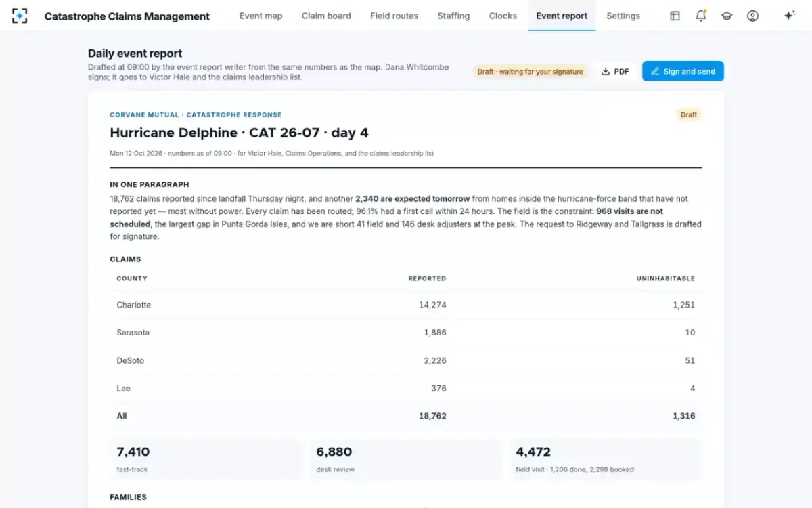Open the sparkle assistant icon

[x=789, y=16]
